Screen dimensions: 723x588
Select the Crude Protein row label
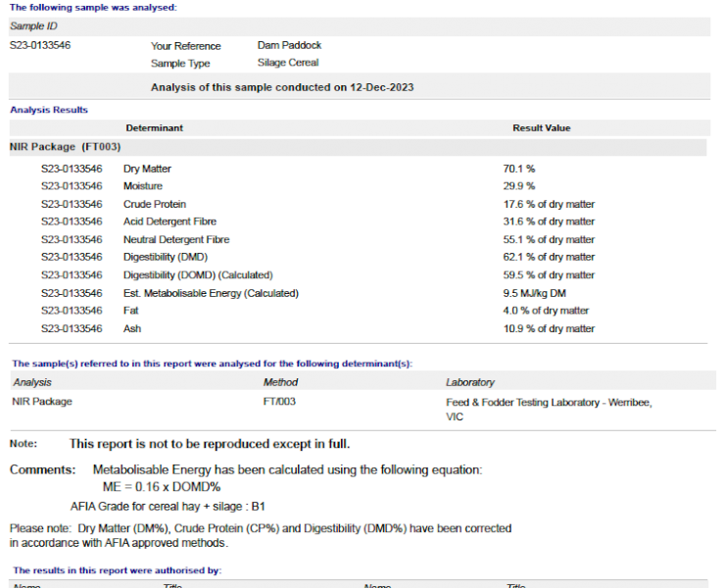[156, 205]
